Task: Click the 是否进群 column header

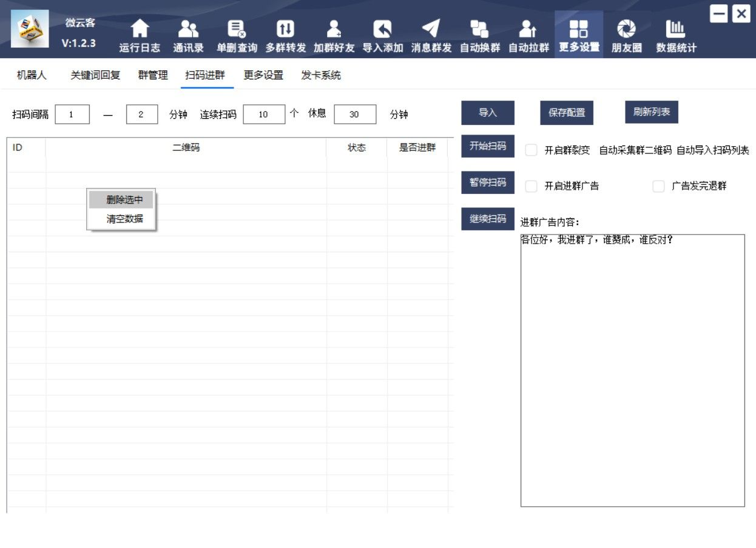Action: [x=417, y=147]
